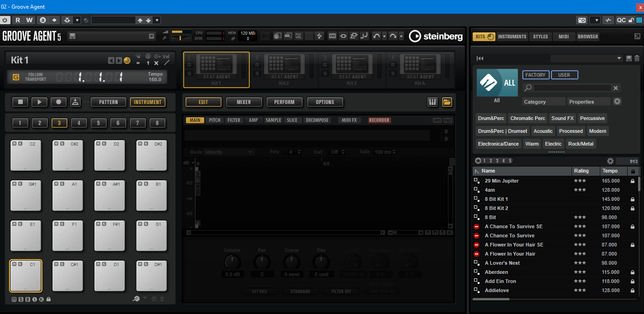Enable Write automation W button
The height and width of the screenshot is (314, 644).
(x=29, y=20)
